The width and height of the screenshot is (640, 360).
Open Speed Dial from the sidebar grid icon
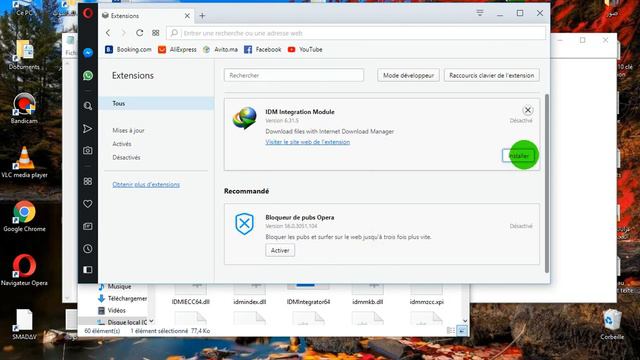pos(88,181)
